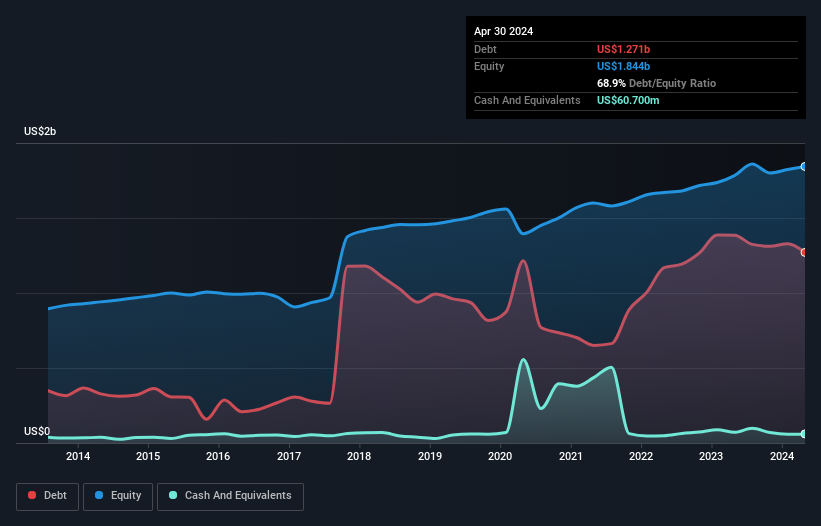Click the 2016 x-axis label
This screenshot has height=526, width=821.
point(218,456)
